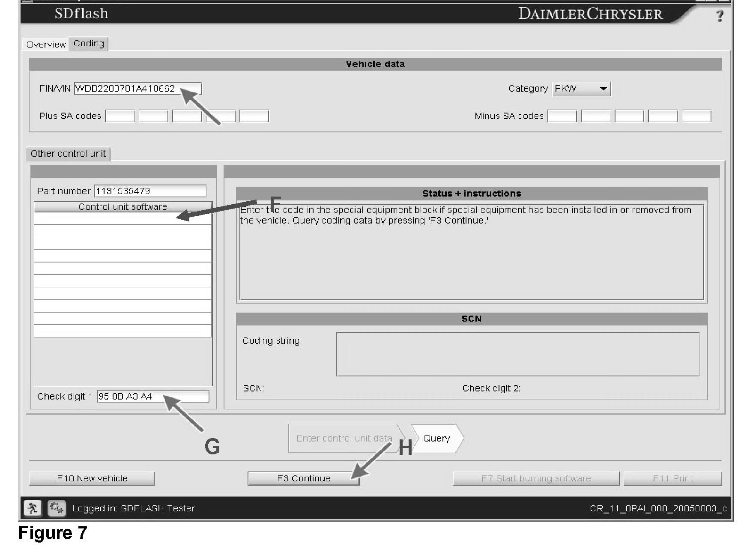Click the Query step indicator
756x552 pixels.
point(437,439)
